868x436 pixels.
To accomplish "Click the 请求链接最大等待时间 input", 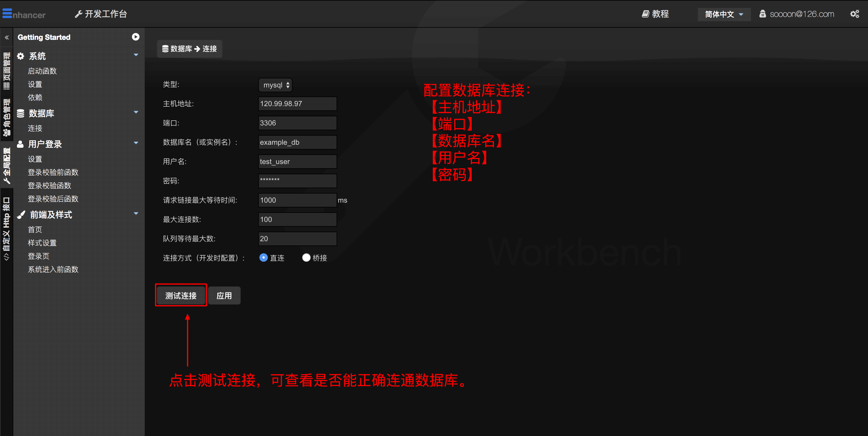I will [298, 200].
